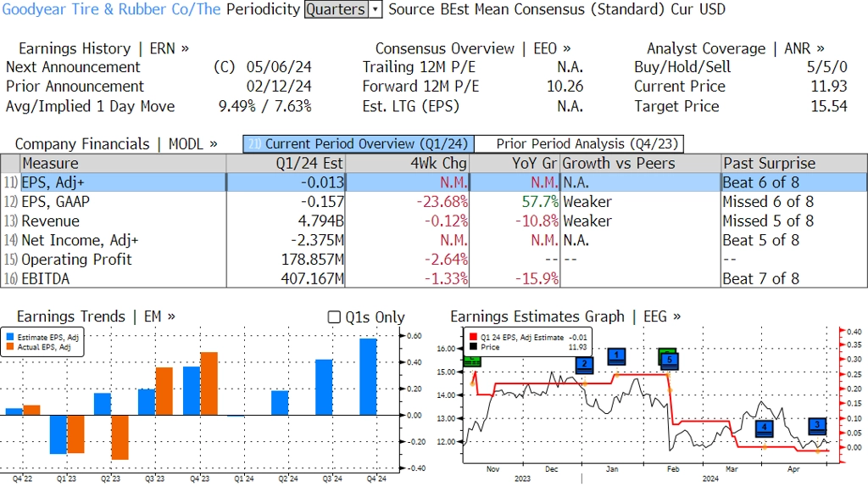This screenshot has height=487, width=868.
Task: Click the YoY Gr column header
Action: 515,164
